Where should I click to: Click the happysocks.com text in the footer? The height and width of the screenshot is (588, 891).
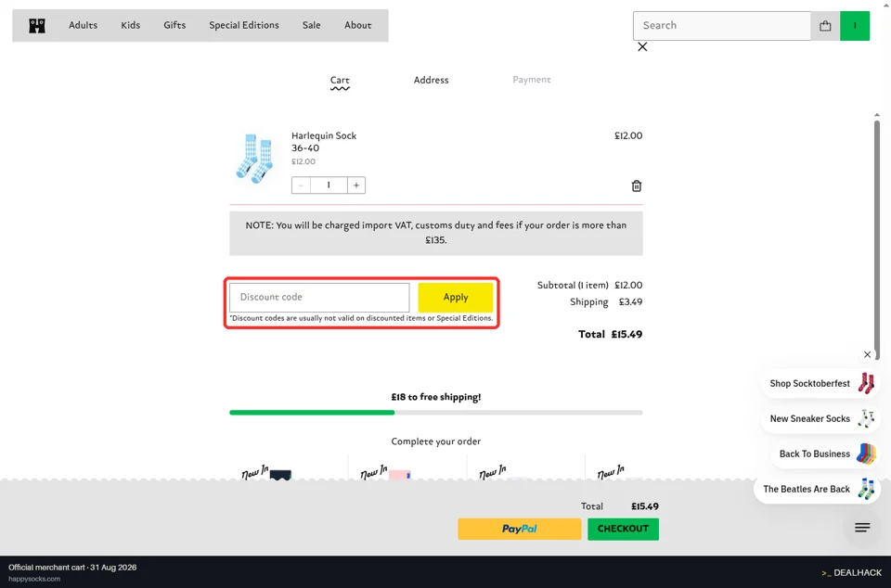pos(34,579)
